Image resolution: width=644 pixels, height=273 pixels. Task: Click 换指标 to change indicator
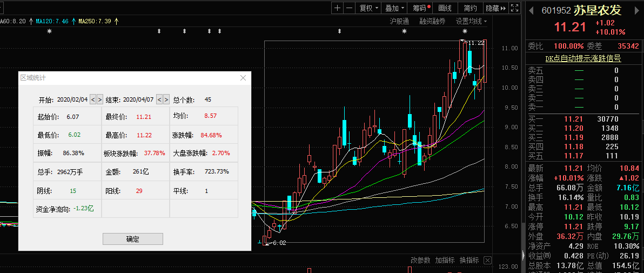(469, 261)
